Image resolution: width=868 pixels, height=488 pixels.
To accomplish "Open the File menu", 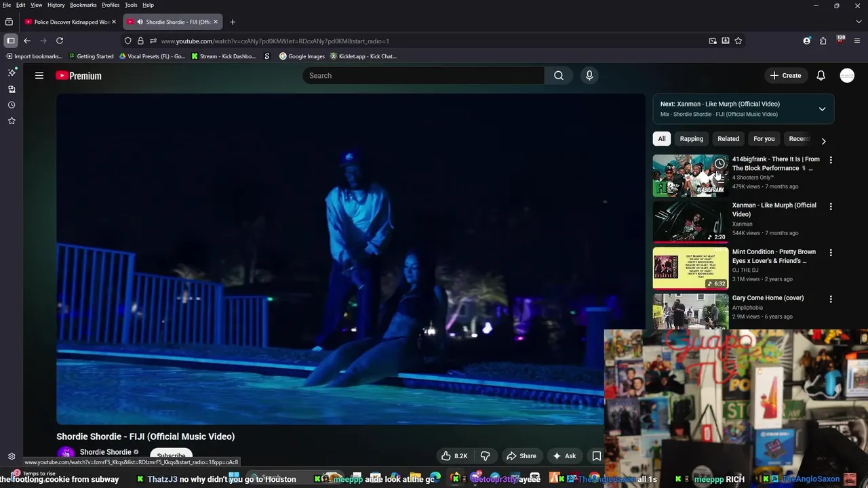I will point(7,5).
